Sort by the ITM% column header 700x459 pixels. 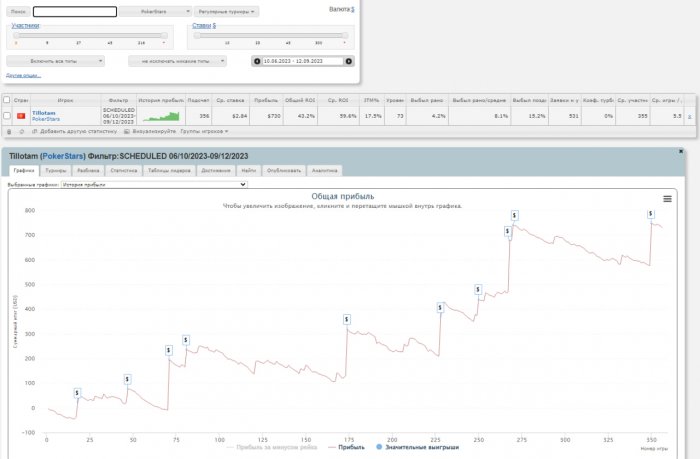[371, 100]
